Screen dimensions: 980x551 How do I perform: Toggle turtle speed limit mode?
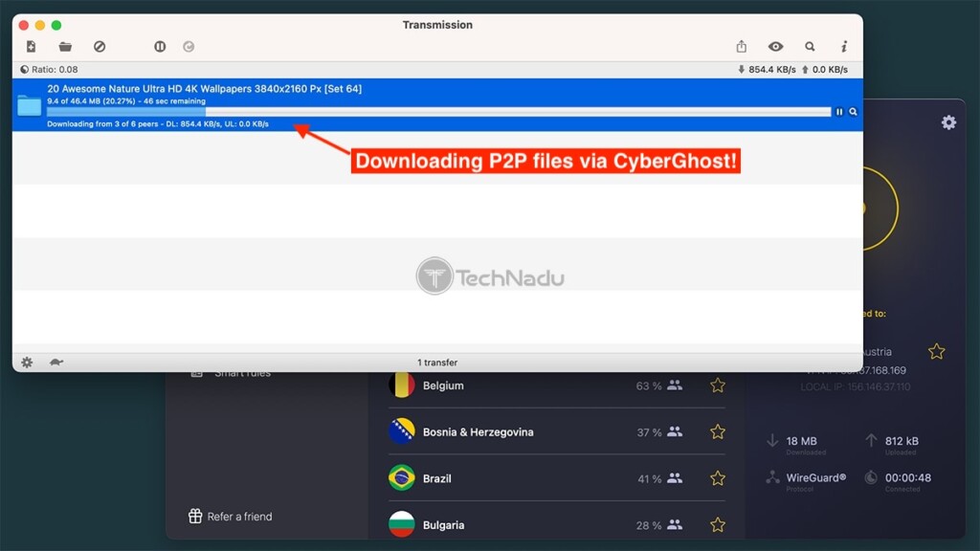coord(56,362)
